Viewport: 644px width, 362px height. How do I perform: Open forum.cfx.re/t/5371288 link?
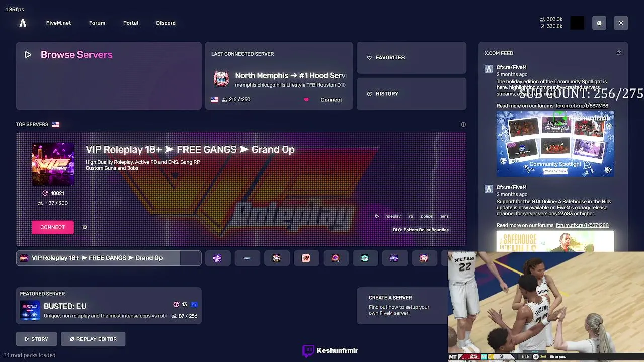coord(582,226)
